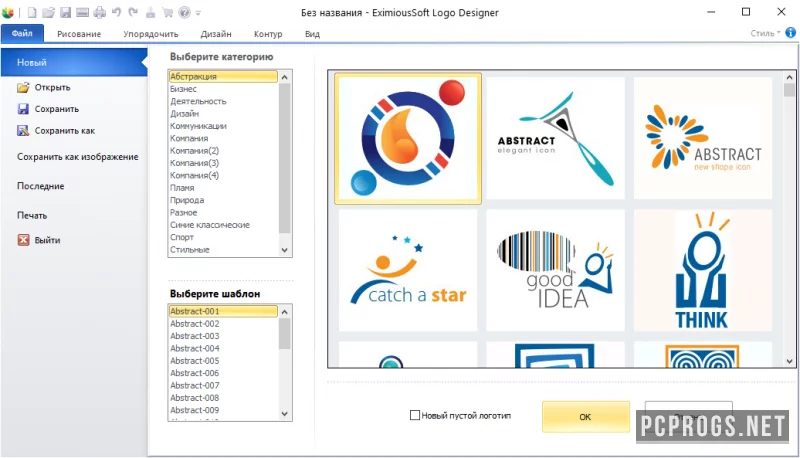Screen dimensions: 800x458
Task: Select the Коммуникации category
Action: coord(223,126)
